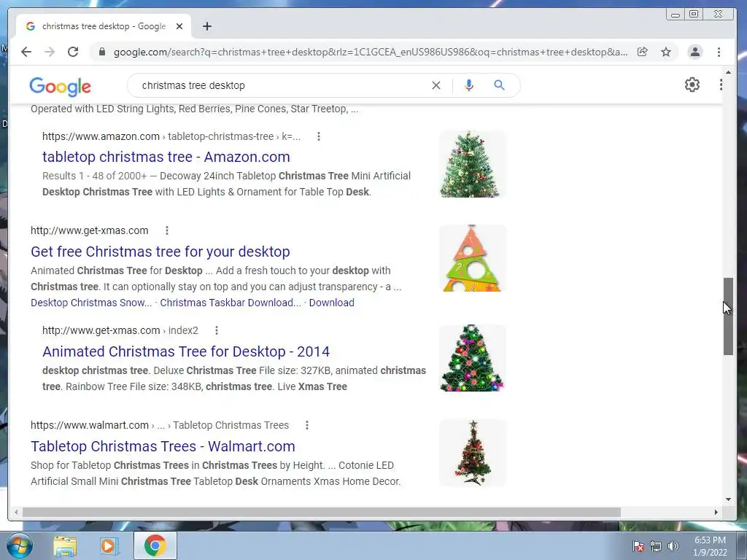Open Chrome three-dot menu
The height and width of the screenshot is (560, 747).
pos(719,52)
